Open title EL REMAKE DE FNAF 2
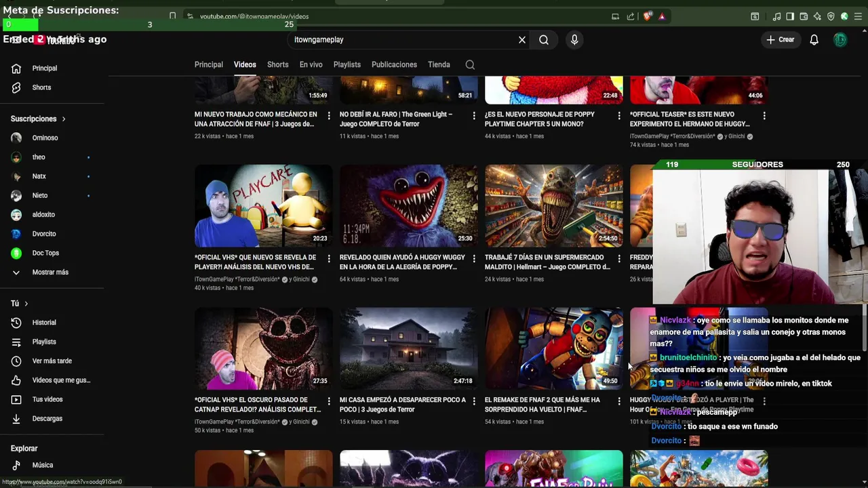This screenshot has width=868, height=488. pyautogui.click(x=542, y=405)
